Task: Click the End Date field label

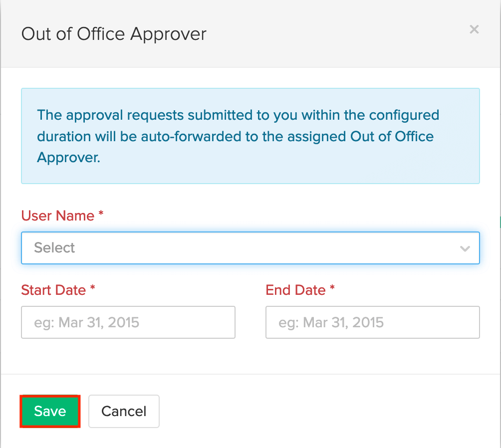Action: click(295, 290)
